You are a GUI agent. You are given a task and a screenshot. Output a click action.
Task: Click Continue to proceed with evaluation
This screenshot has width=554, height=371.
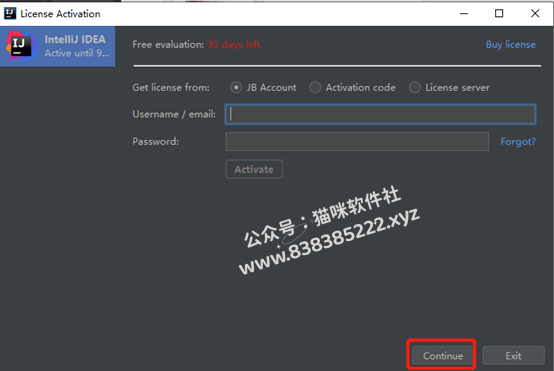(x=443, y=355)
